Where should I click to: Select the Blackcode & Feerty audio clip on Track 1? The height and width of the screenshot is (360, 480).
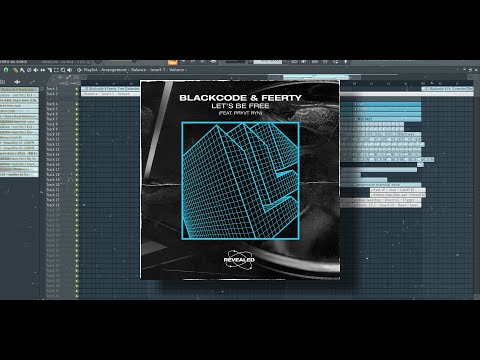111,89
